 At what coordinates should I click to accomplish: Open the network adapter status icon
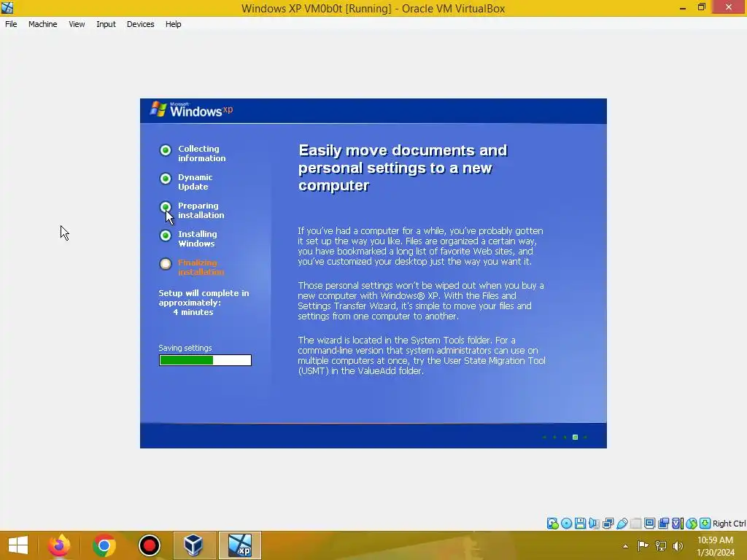click(608, 524)
